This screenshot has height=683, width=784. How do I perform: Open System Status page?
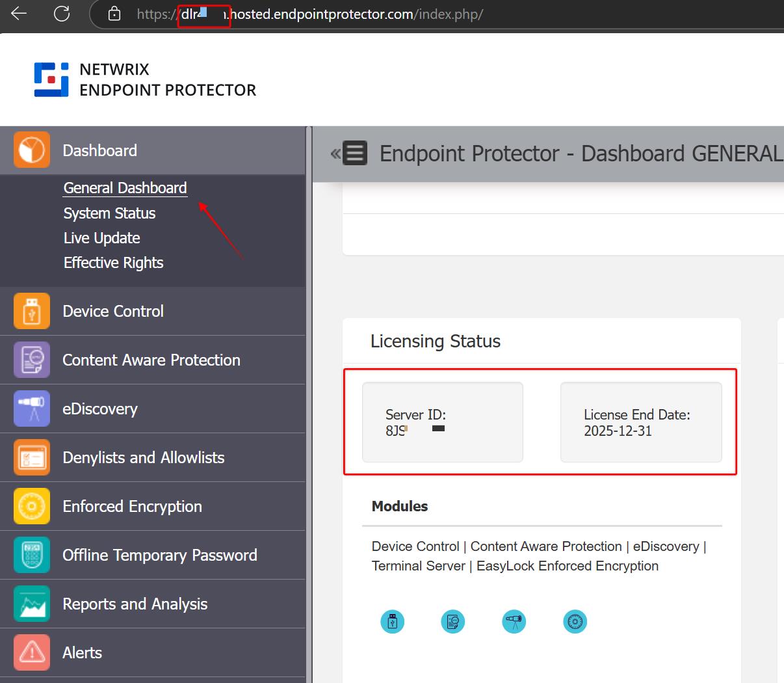point(109,213)
